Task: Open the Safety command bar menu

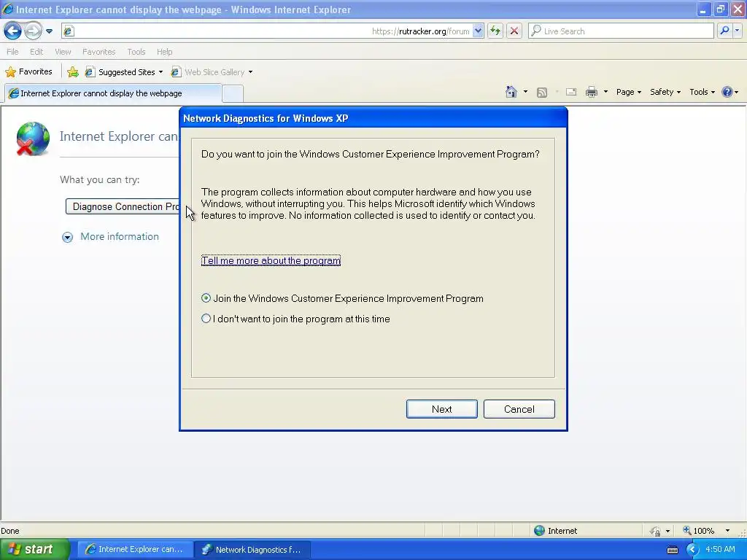Action: coord(665,92)
